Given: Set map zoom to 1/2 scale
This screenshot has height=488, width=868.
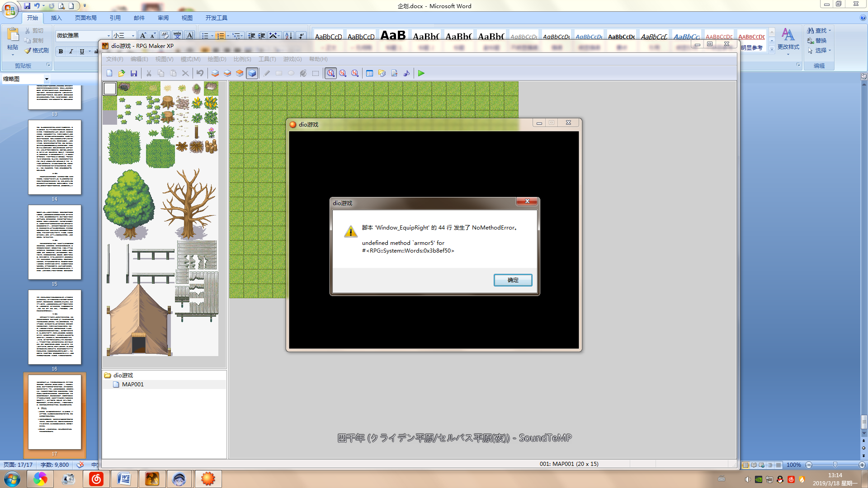Looking at the screenshot, I should (343, 73).
